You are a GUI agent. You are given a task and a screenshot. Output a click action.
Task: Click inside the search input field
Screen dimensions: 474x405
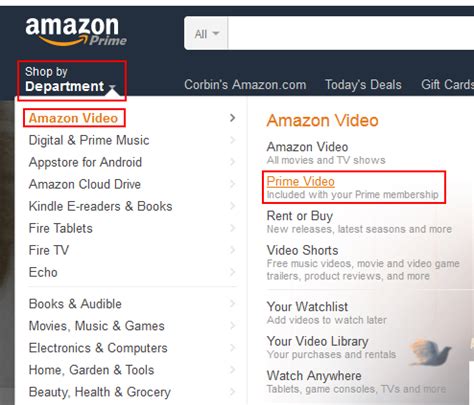pos(351,34)
